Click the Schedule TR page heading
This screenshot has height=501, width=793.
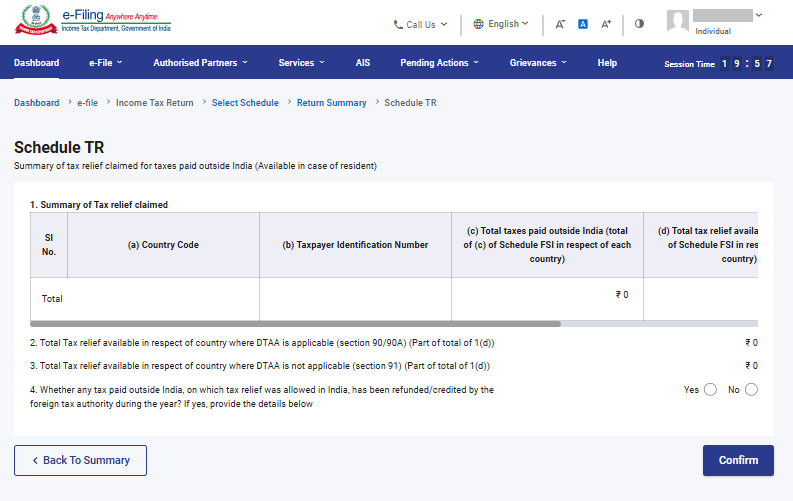(x=59, y=147)
